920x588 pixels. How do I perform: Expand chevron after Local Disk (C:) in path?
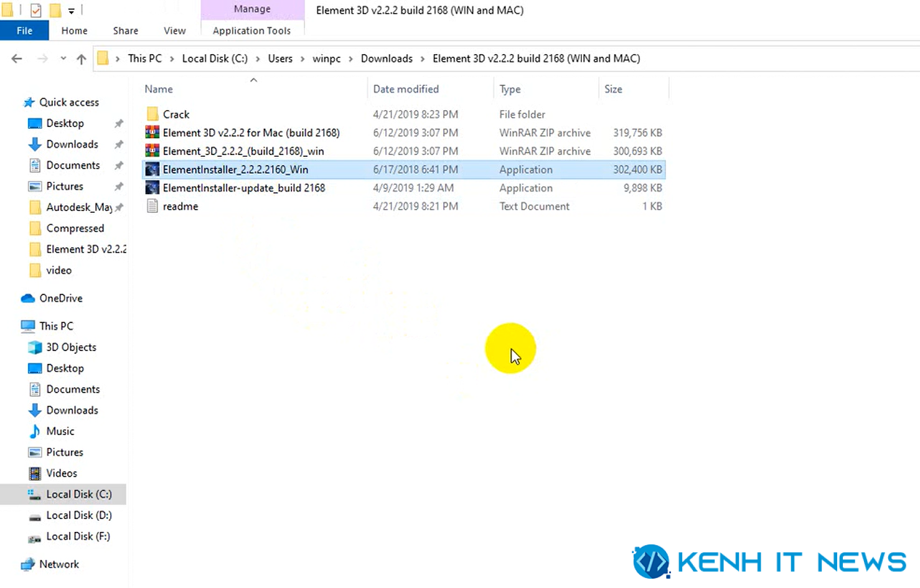(258, 58)
